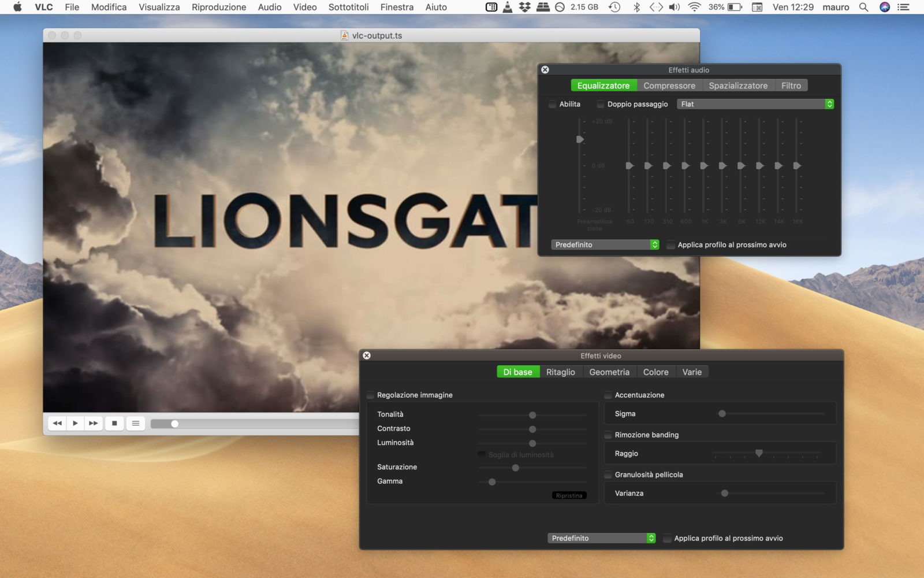The width and height of the screenshot is (924, 578).
Task: Click the VLC cone icon in menu bar
Action: pos(507,7)
